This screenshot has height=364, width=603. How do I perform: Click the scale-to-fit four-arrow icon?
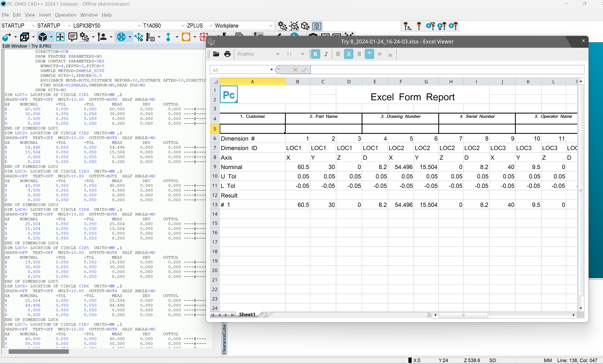click(60, 37)
